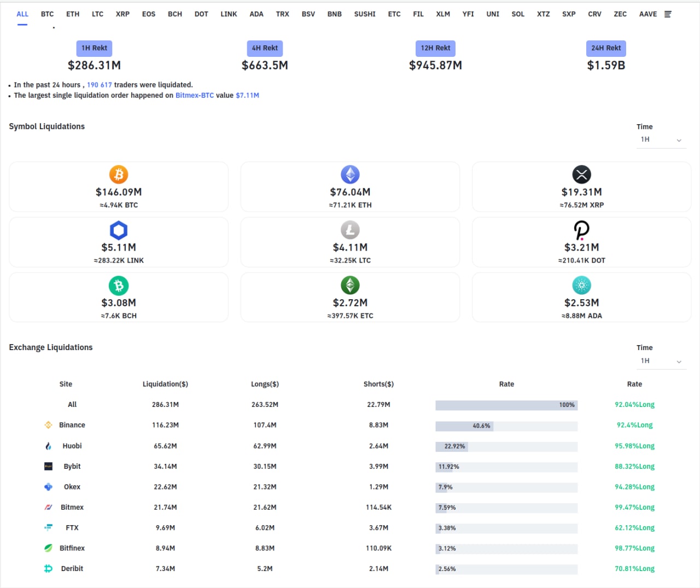
Task: Open the Bitmex-BTC link
Action: click(x=195, y=95)
